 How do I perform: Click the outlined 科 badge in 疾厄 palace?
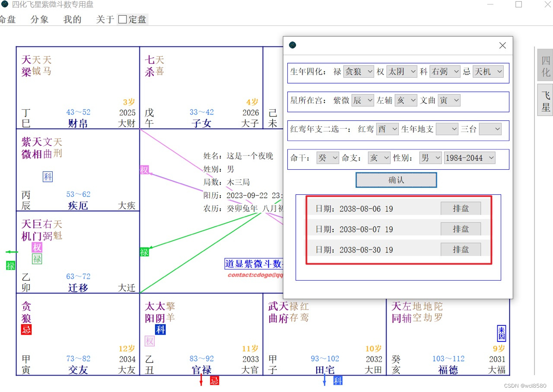click(48, 177)
